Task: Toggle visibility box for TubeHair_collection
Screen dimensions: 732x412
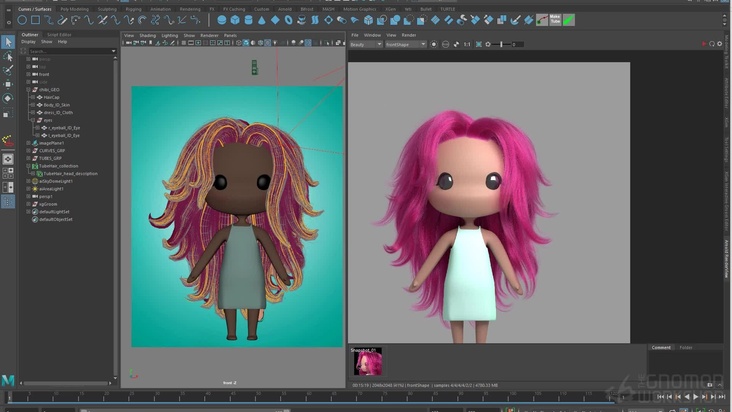Action: click(x=28, y=166)
